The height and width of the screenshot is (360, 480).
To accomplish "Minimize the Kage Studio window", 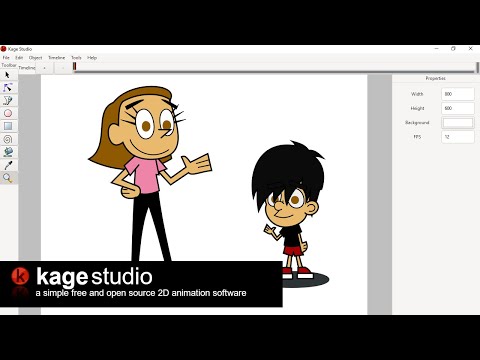I will coord(436,49).
